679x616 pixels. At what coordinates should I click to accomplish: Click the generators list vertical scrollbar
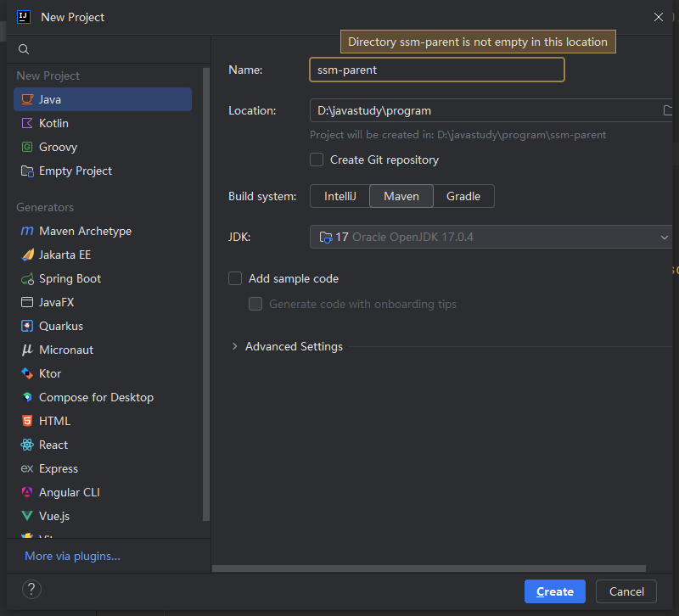(206, 294)
